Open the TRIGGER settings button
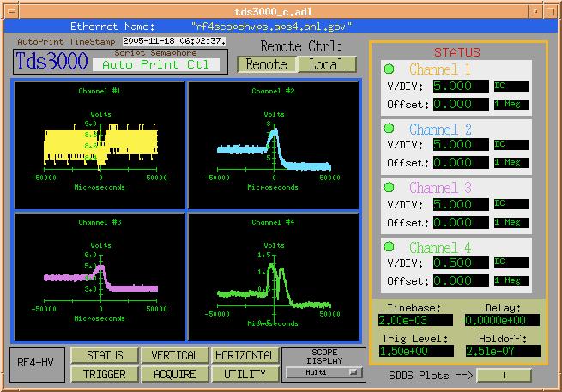The height and width of the screenshot is (392, 562). click(x=105, y=374)
